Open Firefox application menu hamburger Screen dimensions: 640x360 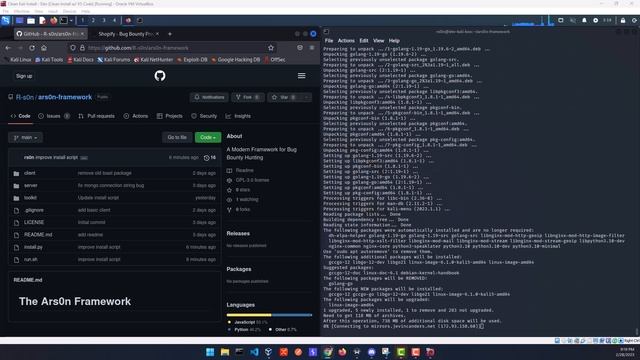312,48
